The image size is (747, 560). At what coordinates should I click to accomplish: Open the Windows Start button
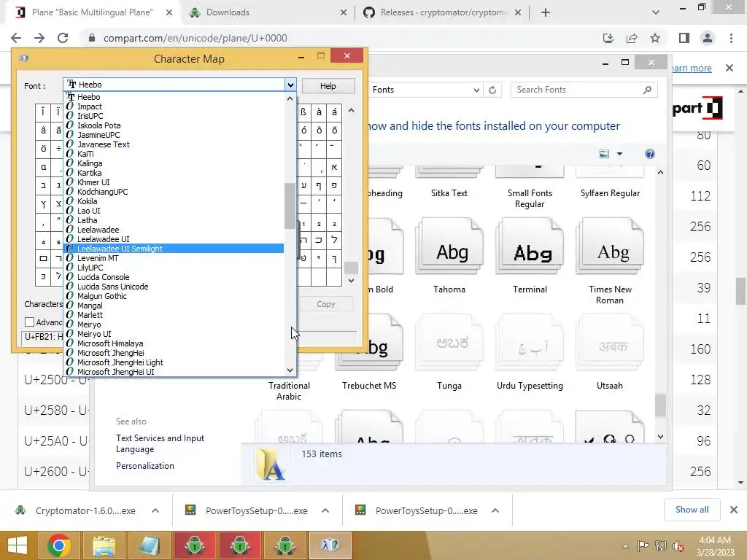[x=18, y=545]
